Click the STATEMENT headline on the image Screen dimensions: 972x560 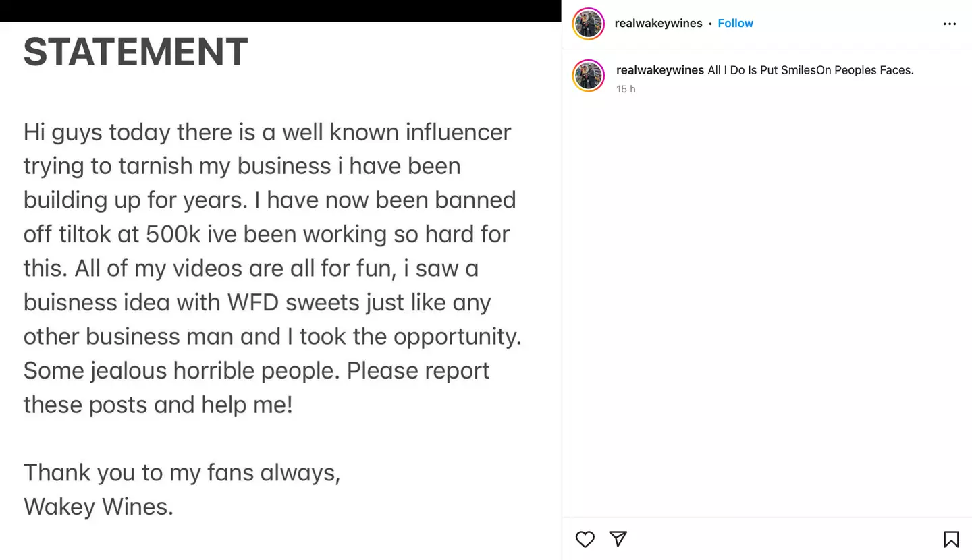135,51
